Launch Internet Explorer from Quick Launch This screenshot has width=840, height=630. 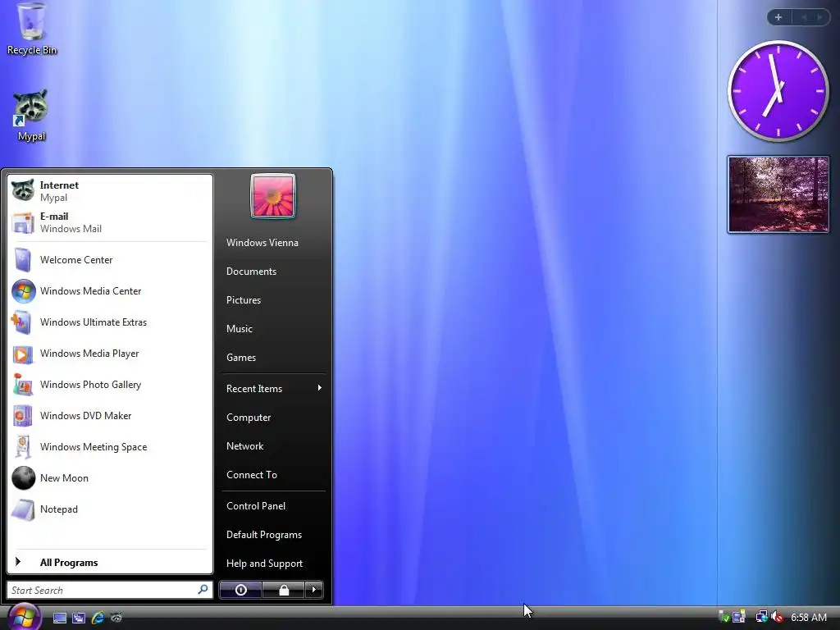98,618
